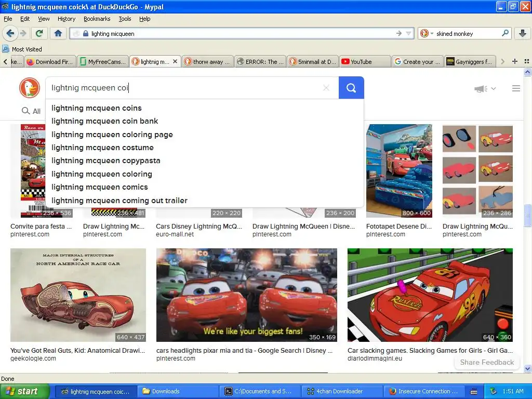Click the padlock site identity icon
Screen dimensions: 532x399
click(x=86, y=34)
